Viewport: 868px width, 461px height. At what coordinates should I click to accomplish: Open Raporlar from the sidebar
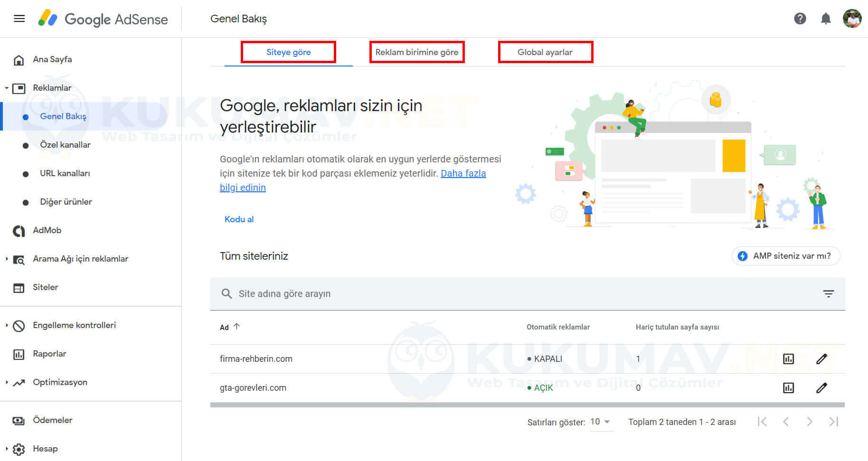click(x=49, y=354)
